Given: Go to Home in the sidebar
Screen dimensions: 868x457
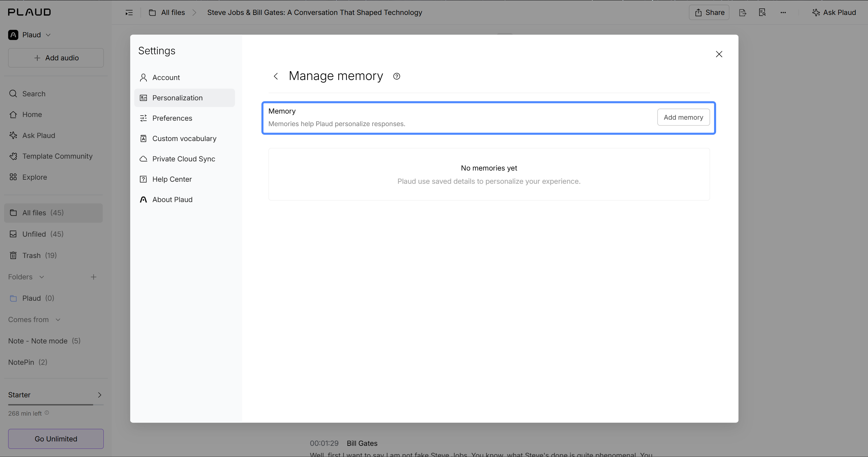Looking at the screenshot, I should [54, 115].
